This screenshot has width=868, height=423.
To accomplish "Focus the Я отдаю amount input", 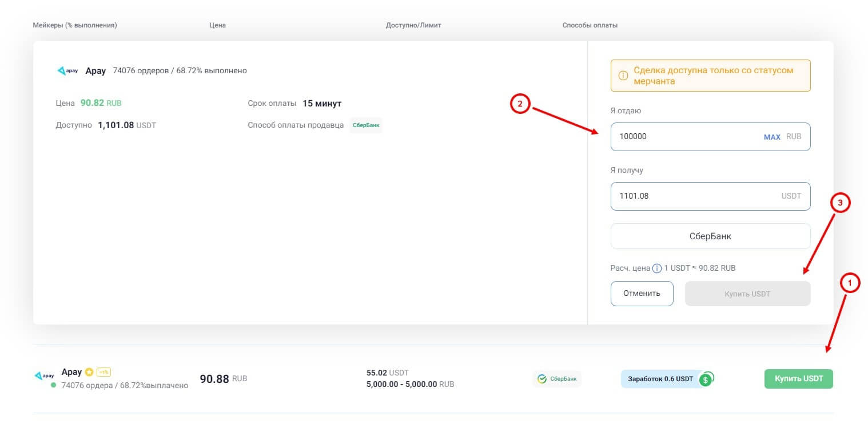I will click(686, 137).
